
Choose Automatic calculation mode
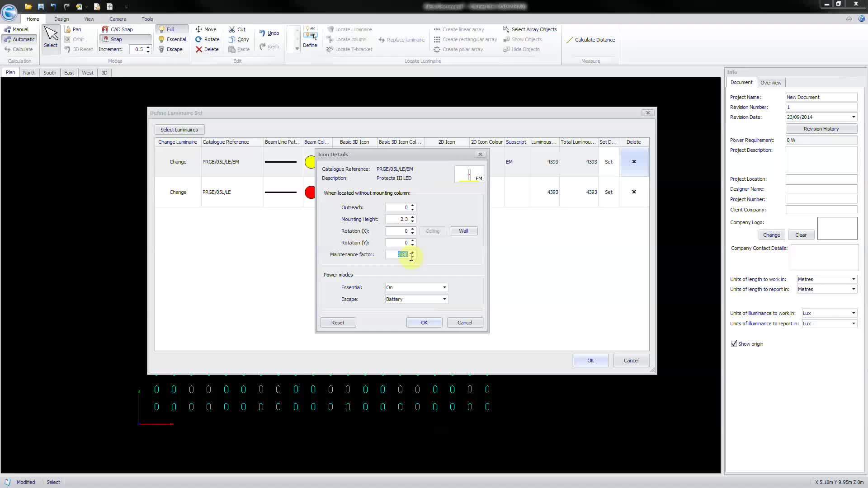(19, 39)
